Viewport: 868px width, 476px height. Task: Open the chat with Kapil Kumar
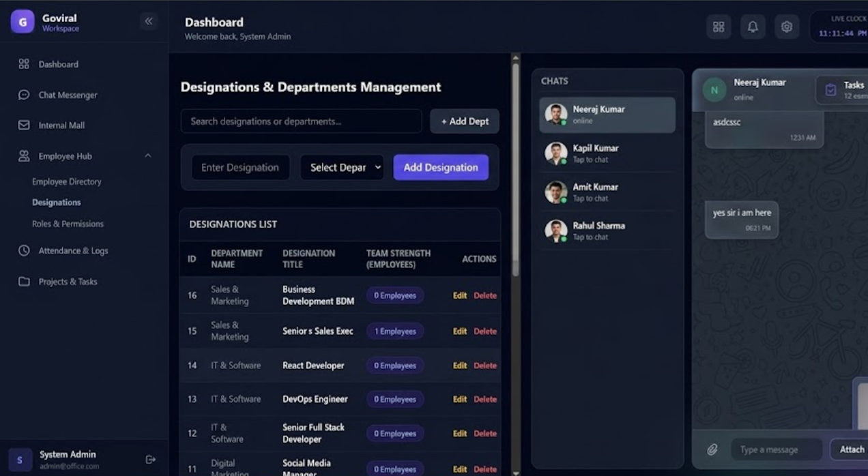[607, 153]
